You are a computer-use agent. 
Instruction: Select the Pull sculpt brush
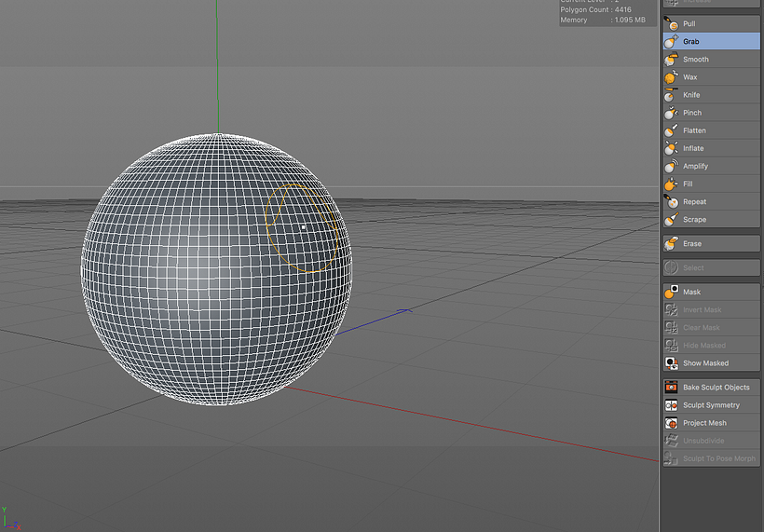(711, 23)
